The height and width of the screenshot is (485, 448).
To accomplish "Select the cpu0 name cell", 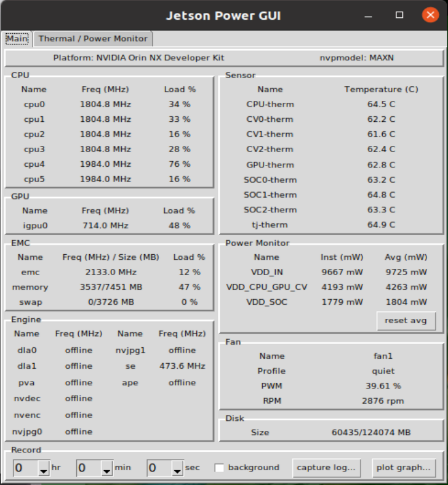I will [34, 104].
